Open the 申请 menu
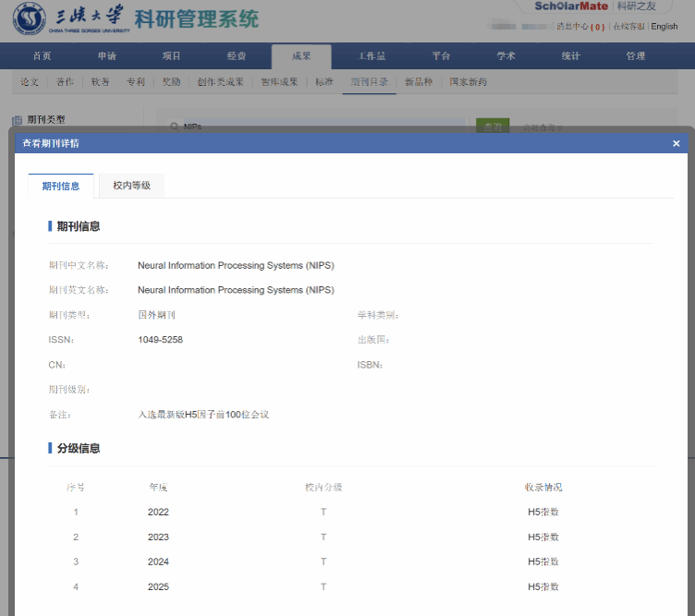Screen dimensions: 695x616 coord(107,56)
